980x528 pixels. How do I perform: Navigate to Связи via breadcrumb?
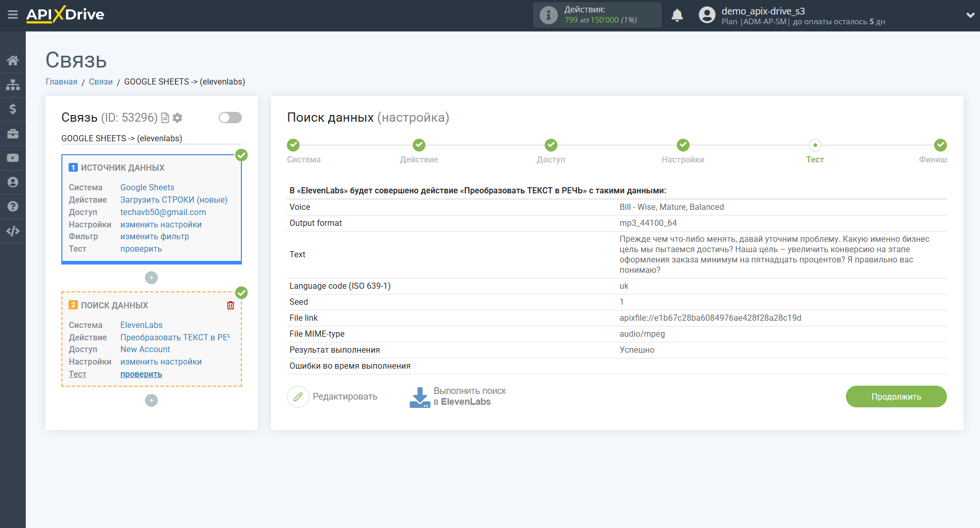pos(101,81)
